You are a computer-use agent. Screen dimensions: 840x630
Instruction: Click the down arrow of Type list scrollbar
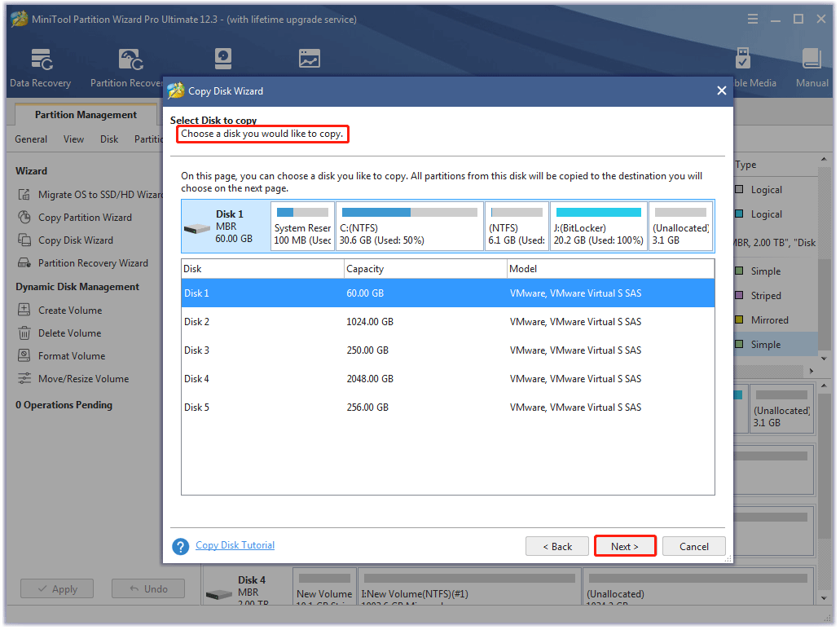[x=824, y=358]
